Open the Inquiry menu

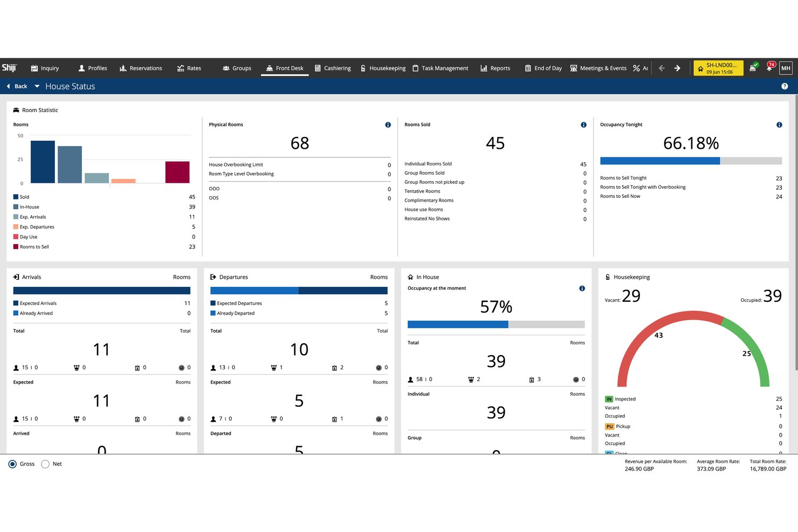45,68
